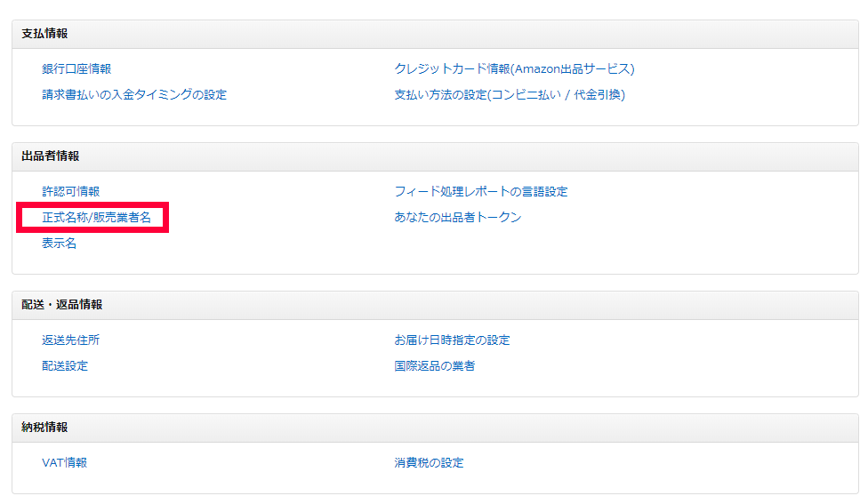Click the 正式名称/販売業者名 link
Image resolution: width=868 pixels, height=504 pixels.
(96, 217)
